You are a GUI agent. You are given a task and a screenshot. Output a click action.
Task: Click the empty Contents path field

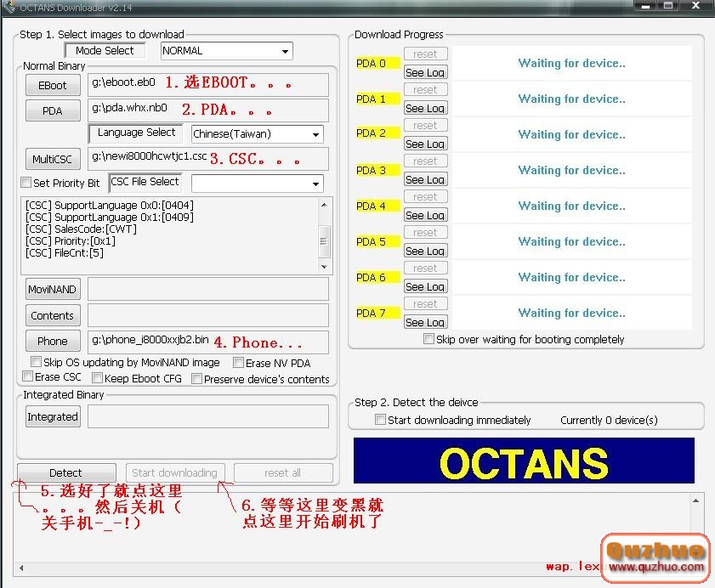coord(208,315)
